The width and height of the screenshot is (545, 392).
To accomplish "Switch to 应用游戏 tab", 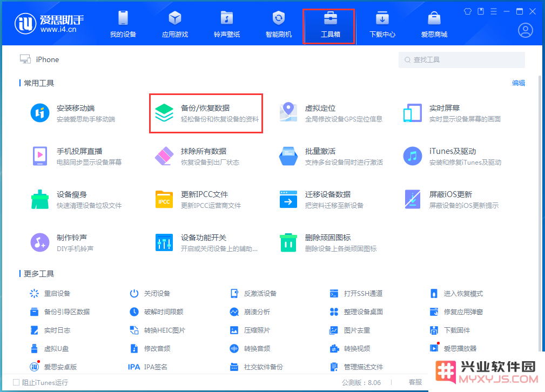I will (x=175, y=24).
